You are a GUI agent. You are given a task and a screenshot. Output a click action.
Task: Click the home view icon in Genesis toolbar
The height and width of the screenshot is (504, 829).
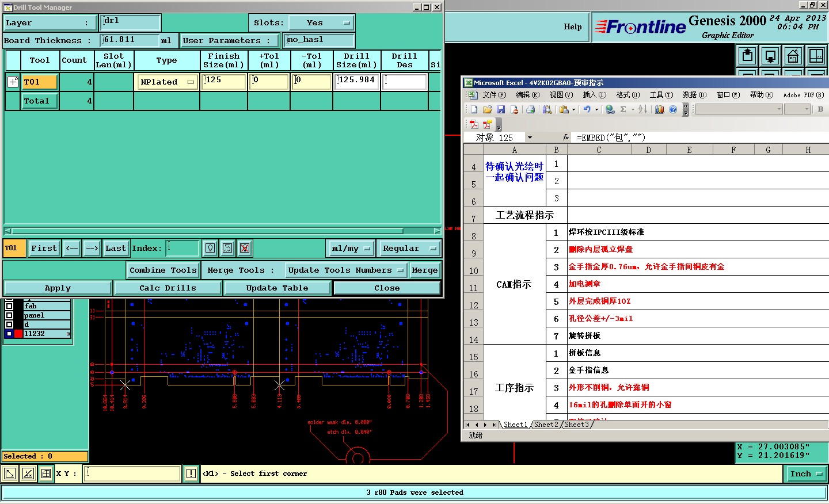pyautogui.click(x=793, y=56)
